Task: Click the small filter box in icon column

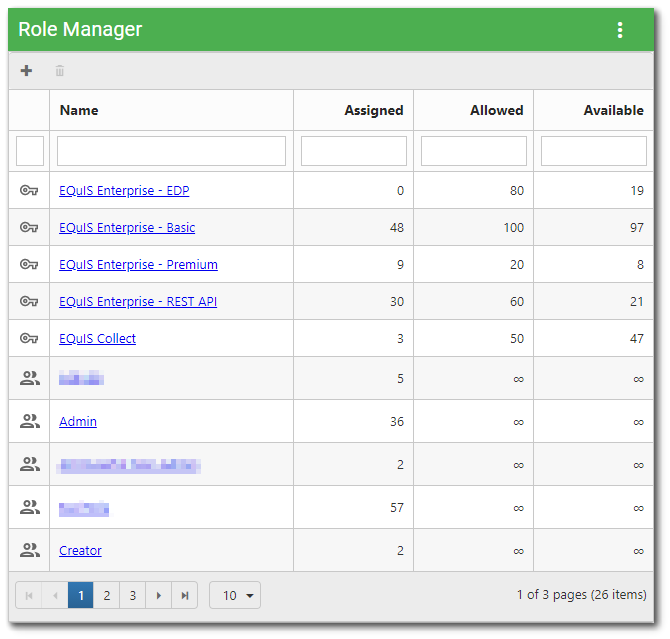Action: (x=30, y=151)
